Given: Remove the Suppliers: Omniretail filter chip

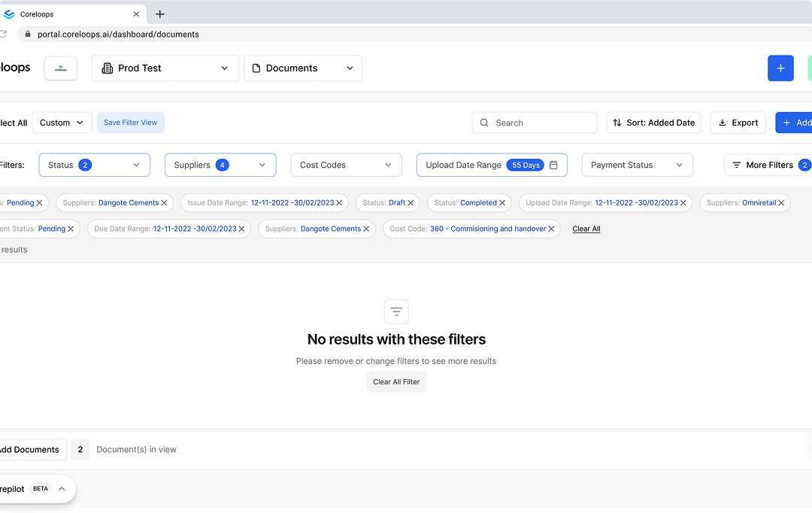Looking at the screenshot, I should click(x=781, y=202).
